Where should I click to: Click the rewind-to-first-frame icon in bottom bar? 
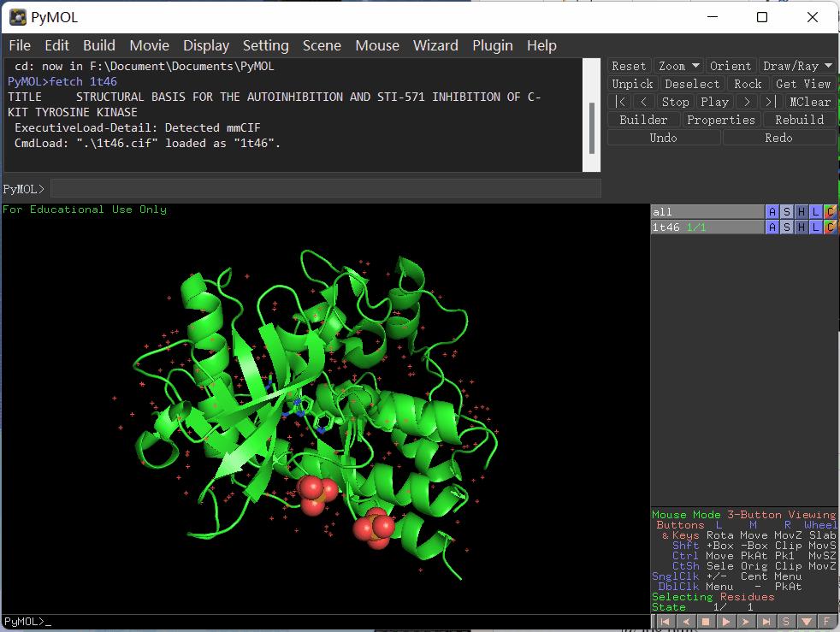665,622
